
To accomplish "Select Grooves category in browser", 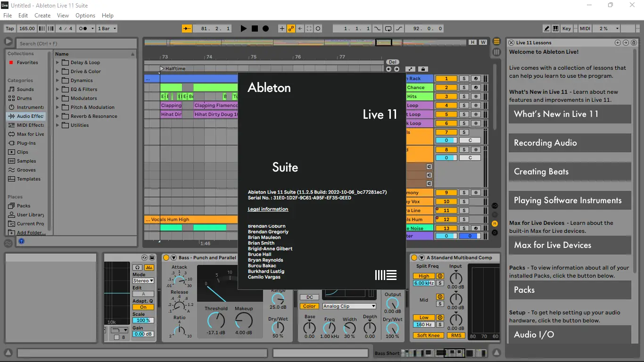I will pyautogui.click(x=26, y=170).
